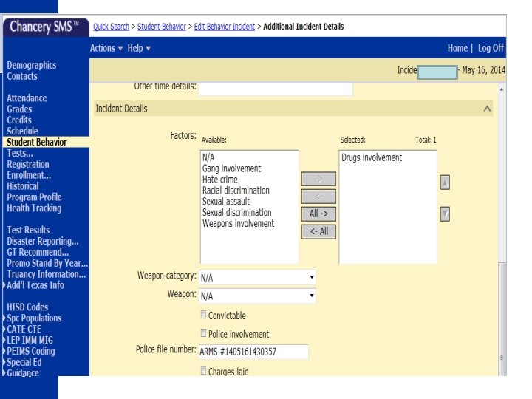
Task: Click the '<- All' button
Action: 318,232
